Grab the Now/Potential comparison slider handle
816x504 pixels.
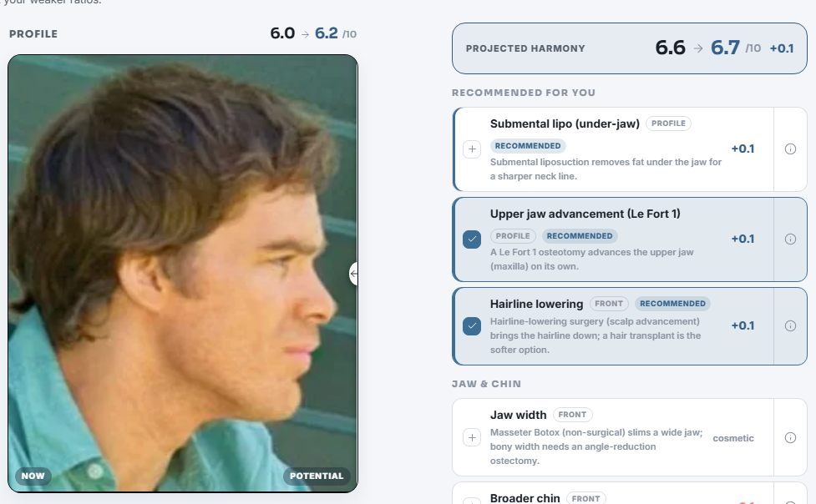tap(354, 274)
